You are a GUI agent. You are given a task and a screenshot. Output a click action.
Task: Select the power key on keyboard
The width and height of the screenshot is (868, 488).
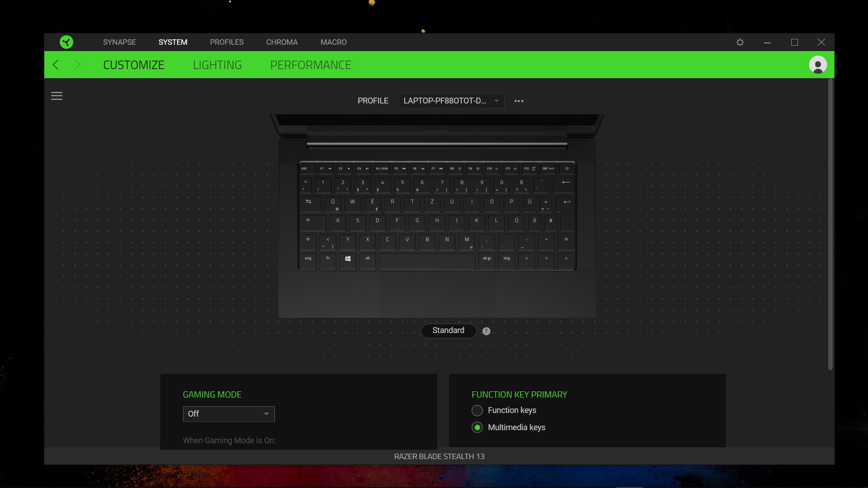567,169
